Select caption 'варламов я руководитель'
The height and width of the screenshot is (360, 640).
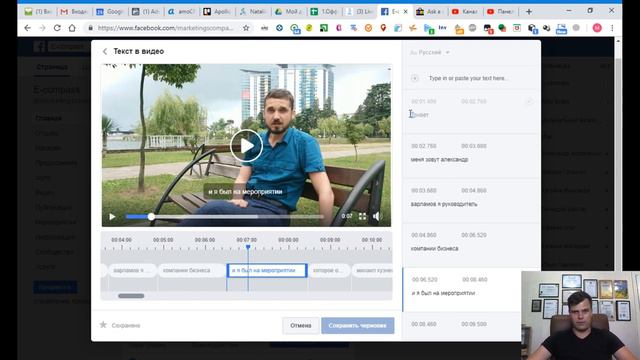pos(444,204)
